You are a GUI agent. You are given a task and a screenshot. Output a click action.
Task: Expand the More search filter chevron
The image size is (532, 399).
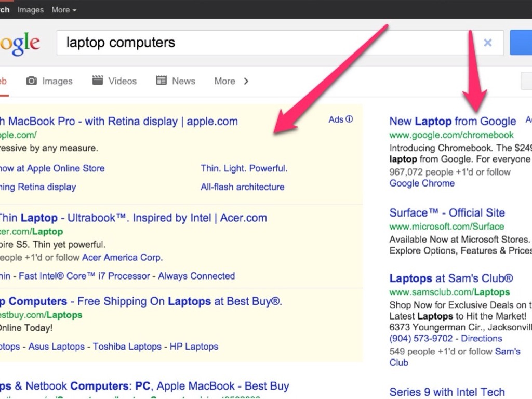pyautogui.click(x=246, y=81)
